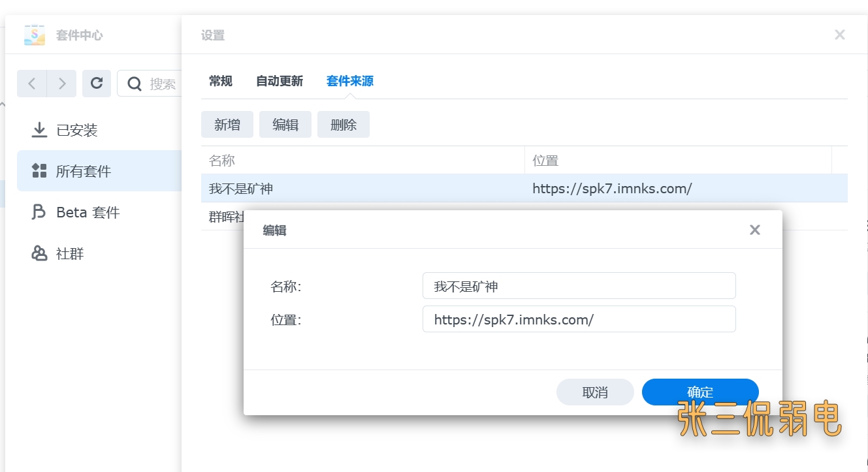Click the 位置 URL input field

tap(579, 319)
